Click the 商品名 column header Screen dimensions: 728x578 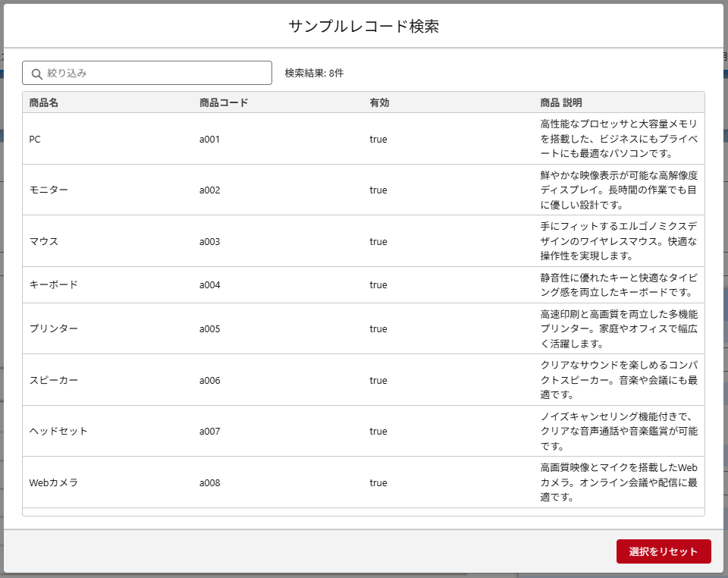44,102
